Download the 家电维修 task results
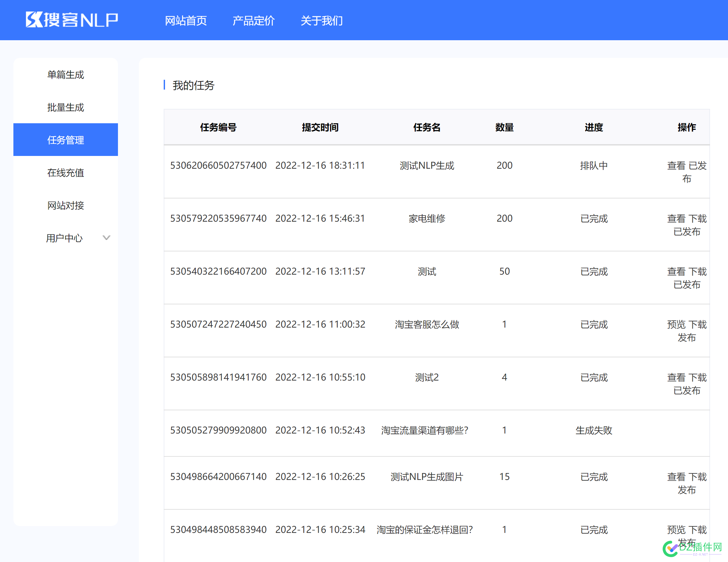 coord(697,218)
